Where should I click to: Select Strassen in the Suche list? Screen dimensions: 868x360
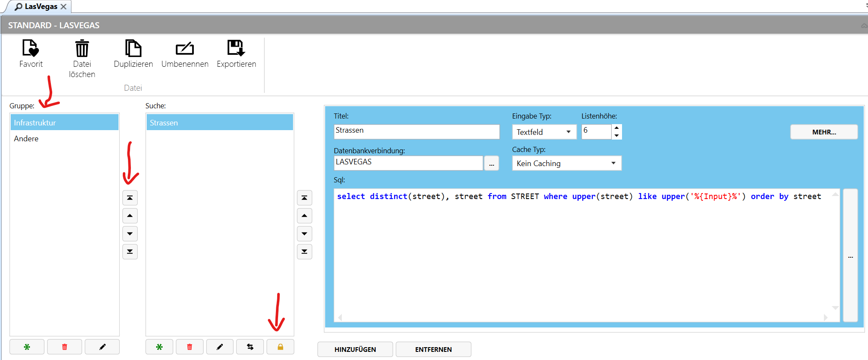[x=220, y=122]
